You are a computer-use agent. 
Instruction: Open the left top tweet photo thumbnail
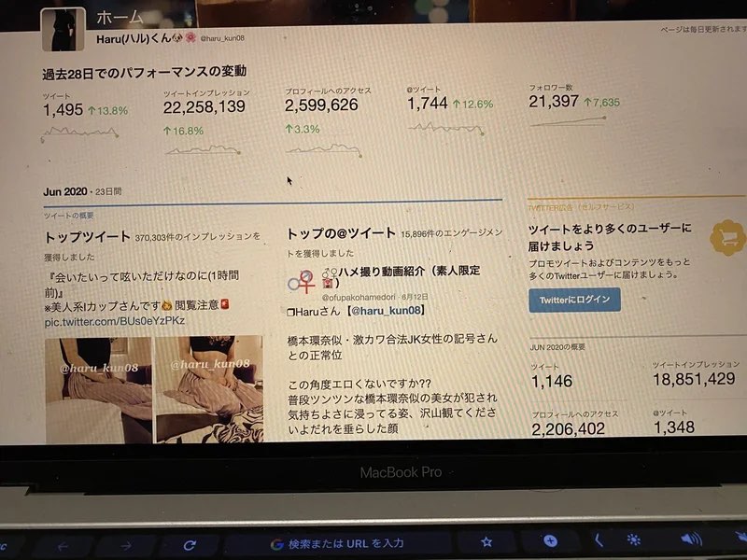[x=99, y=390]
